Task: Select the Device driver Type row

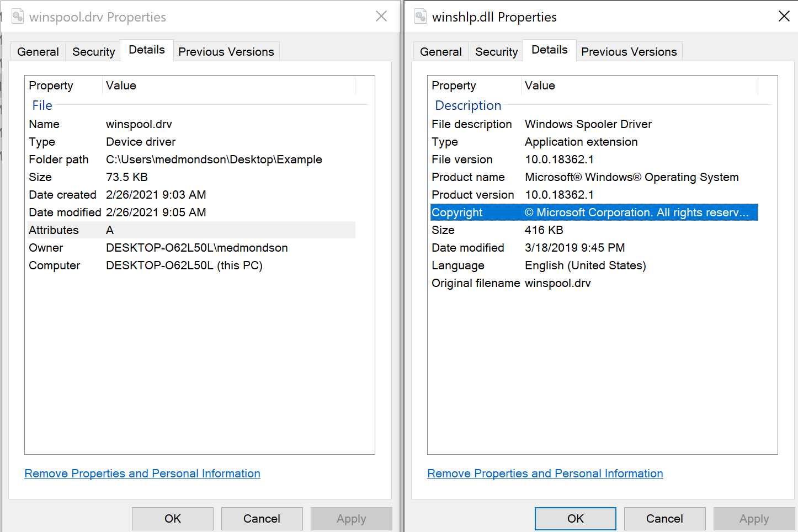Action: tap(191, 142)
